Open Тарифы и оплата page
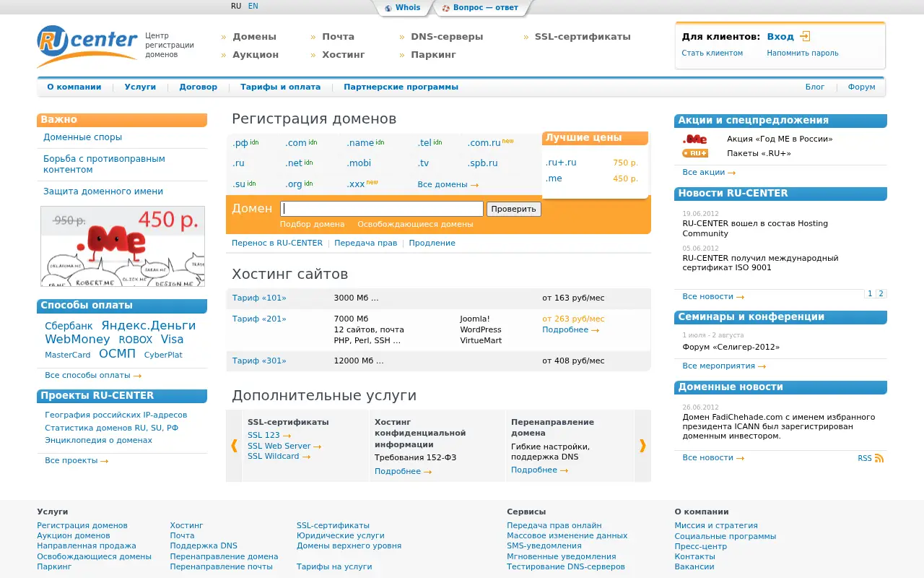Screen dimensions: 924x578 (x=280, y=87)
